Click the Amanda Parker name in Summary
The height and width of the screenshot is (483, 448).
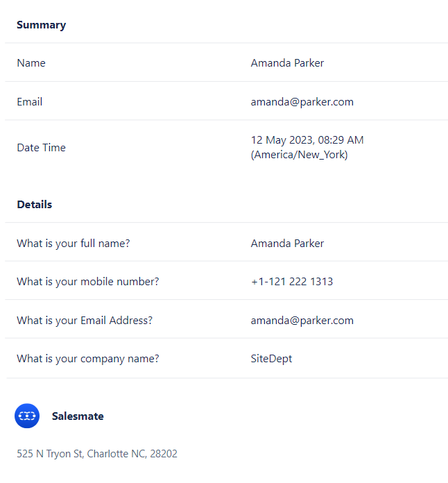click(x=287, y=63)
